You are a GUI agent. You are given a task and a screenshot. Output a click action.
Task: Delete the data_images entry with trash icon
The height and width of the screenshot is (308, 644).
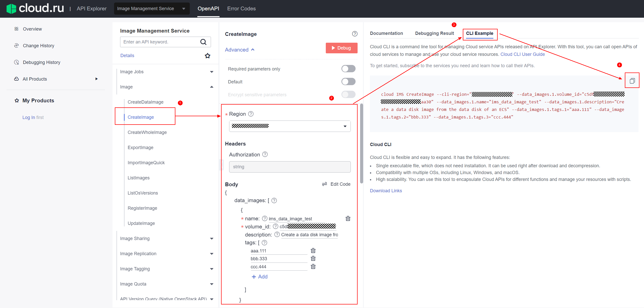coord(348,219)
